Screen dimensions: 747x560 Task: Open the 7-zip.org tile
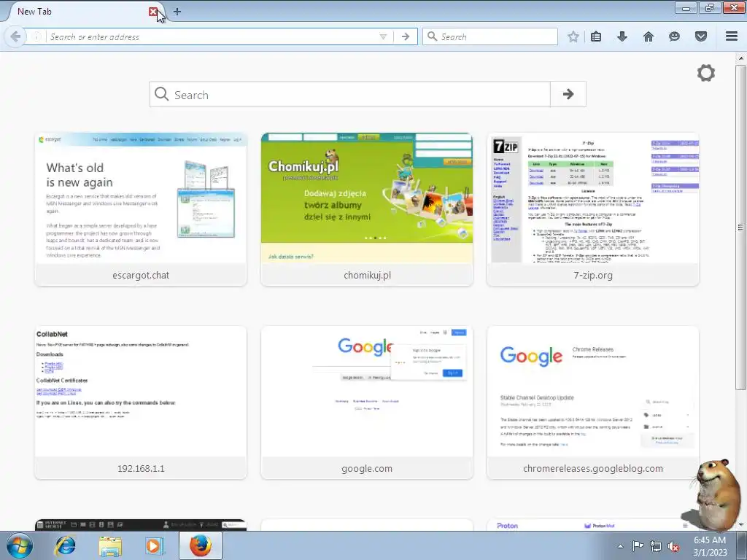point(592,209)
